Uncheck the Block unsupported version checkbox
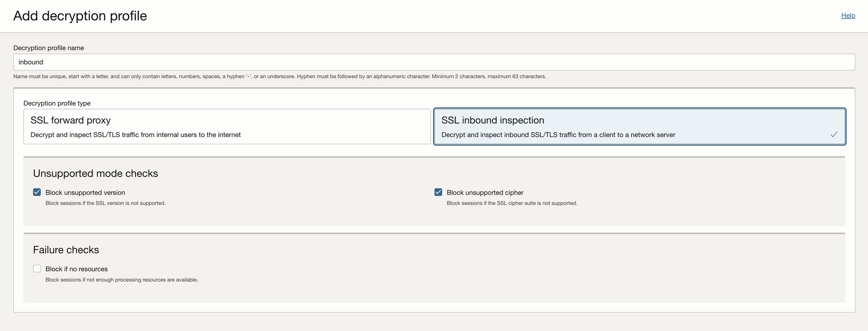868x331 pixels. [x=37, y=192]
